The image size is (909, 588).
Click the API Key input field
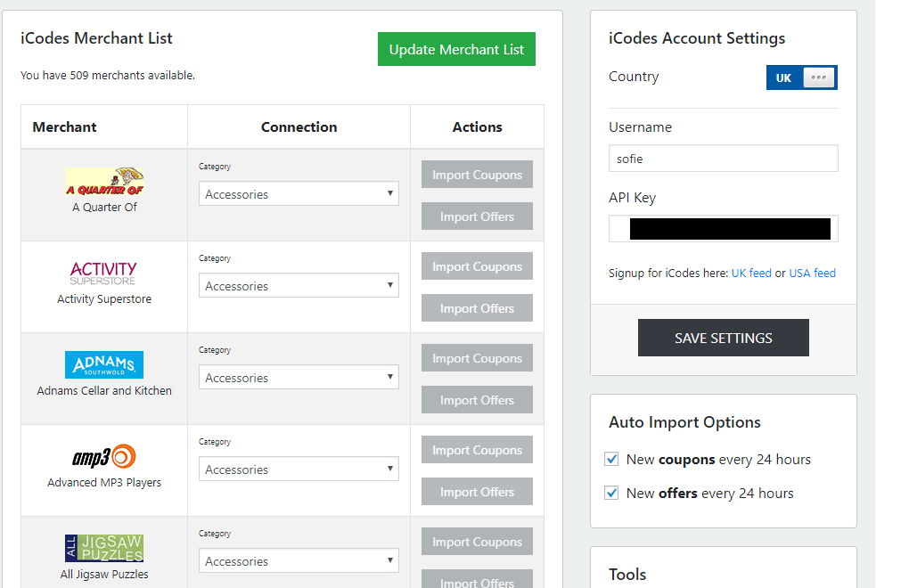724,229
